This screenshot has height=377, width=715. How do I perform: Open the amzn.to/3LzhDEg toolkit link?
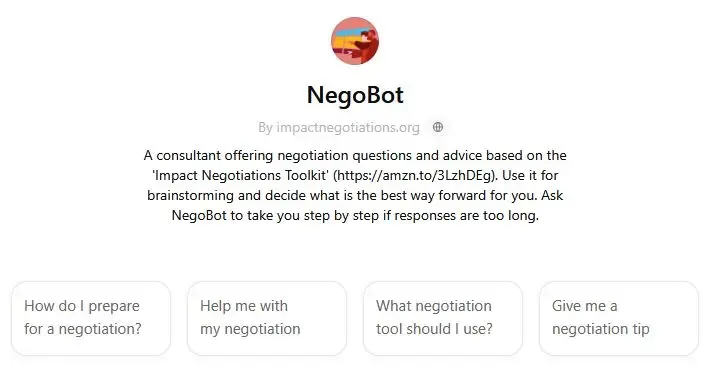(414, 176)
